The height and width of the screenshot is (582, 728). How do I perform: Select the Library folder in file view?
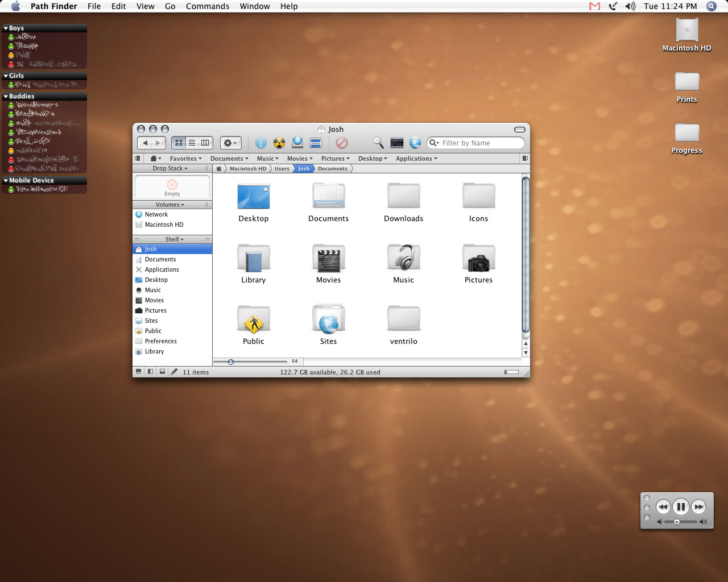253,257
